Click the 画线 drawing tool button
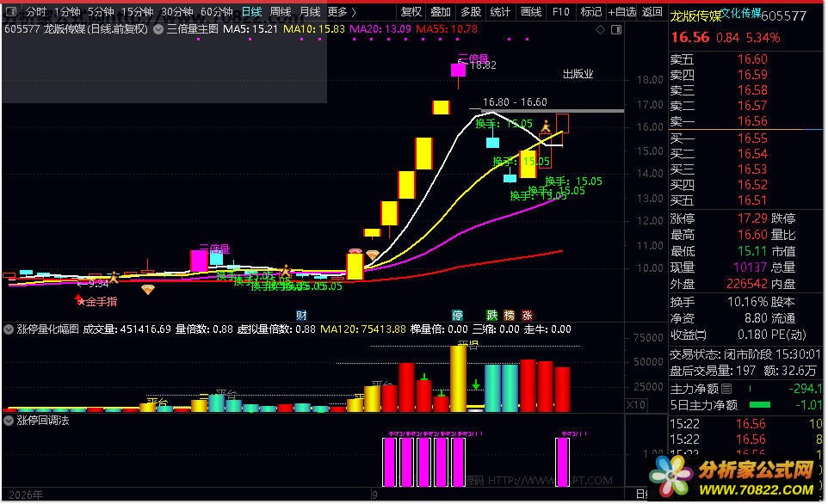This screenshot has width=828, height=504. (531, 11)
